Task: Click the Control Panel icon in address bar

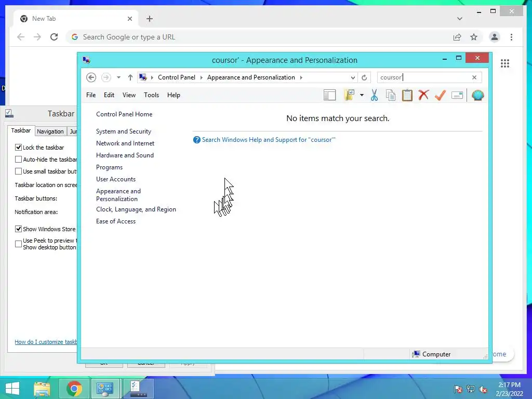Action: 143,77
